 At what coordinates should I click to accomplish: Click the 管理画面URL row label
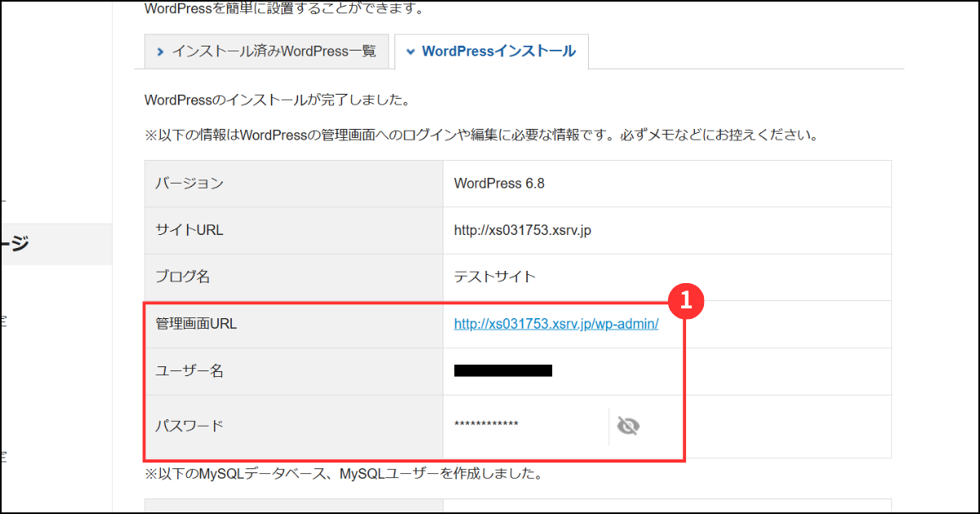(x=196, y=324)
